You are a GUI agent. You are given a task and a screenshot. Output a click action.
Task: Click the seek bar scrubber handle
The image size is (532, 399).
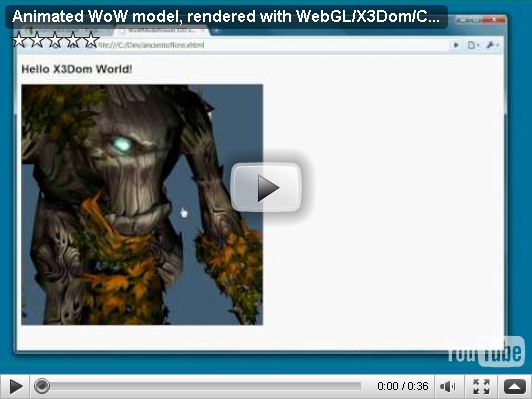[42, 386]
